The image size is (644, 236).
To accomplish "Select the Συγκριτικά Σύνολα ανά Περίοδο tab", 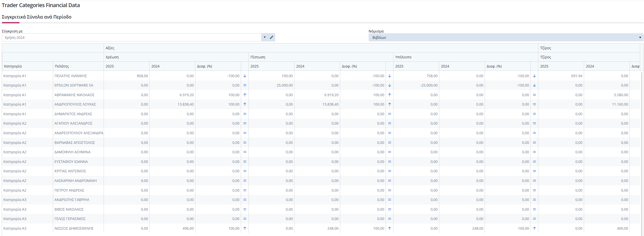I will (x=37, y=17).
